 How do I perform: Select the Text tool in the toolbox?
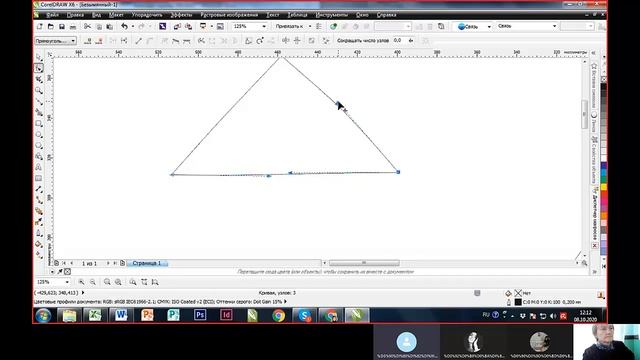click(39, 167)
